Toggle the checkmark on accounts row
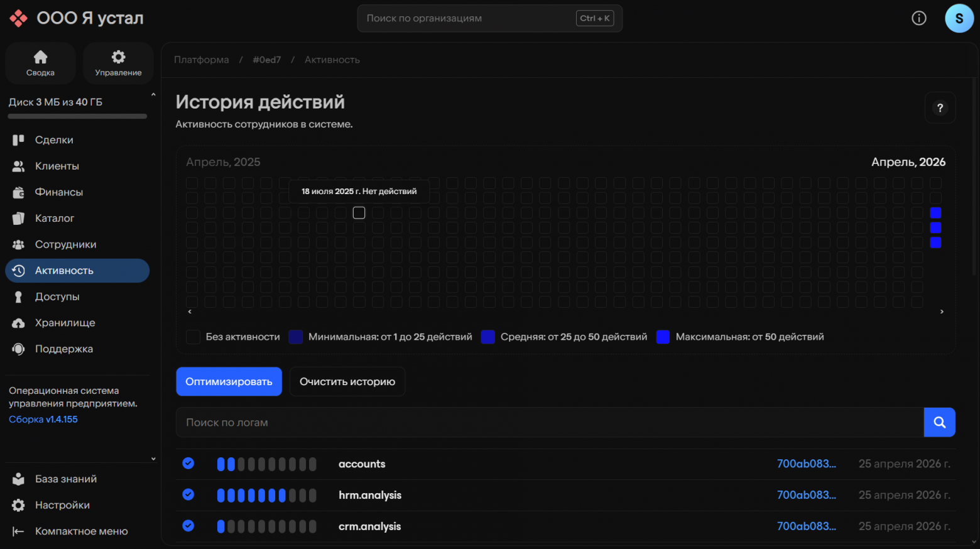Screen dimensions: 980x549 [188, 464]
